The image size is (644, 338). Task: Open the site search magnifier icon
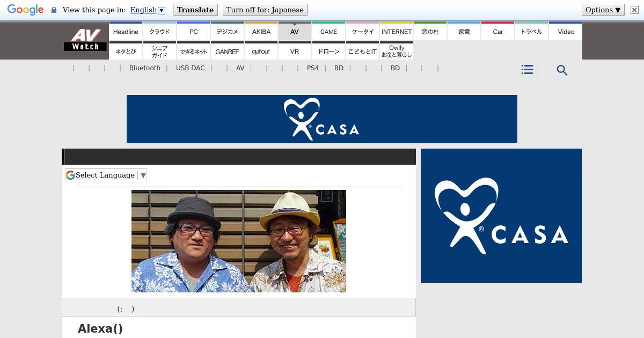pyautogui.click(x=562, y=70)
